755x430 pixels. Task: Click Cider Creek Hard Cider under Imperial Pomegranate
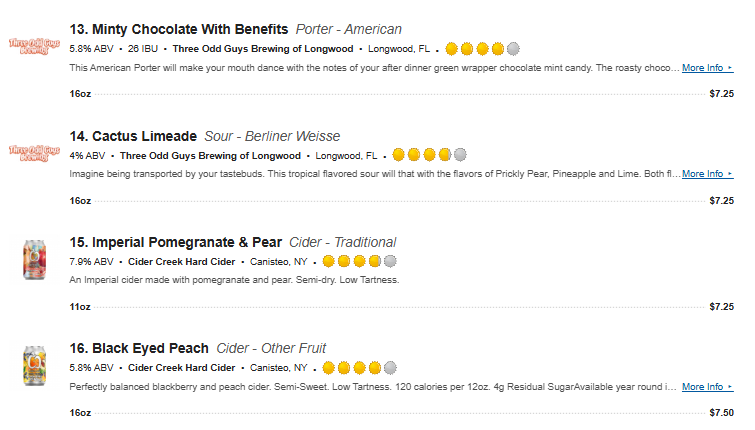click(181, 262)
